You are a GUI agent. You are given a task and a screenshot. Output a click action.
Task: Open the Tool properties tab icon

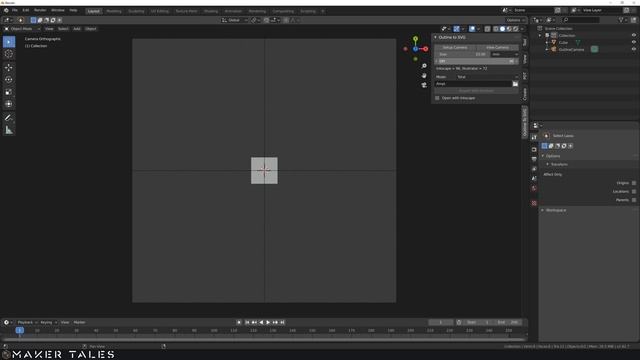coord(534,138)
